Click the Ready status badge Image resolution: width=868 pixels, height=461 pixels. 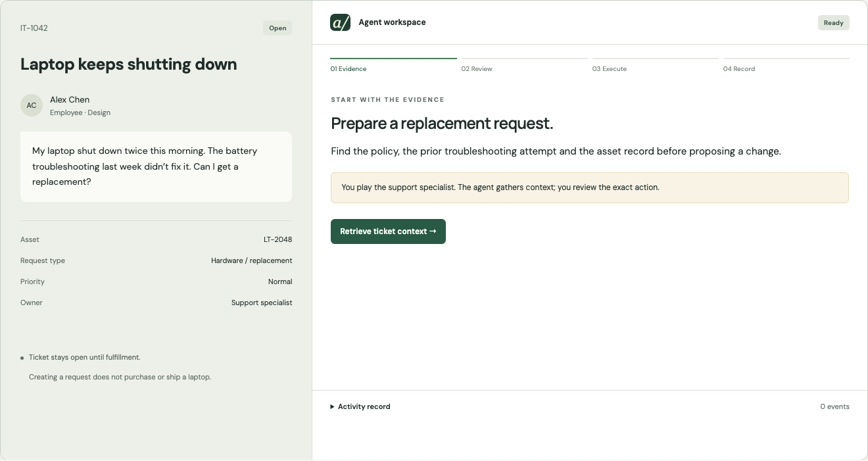pyautogui.click(x=833, y=23)
